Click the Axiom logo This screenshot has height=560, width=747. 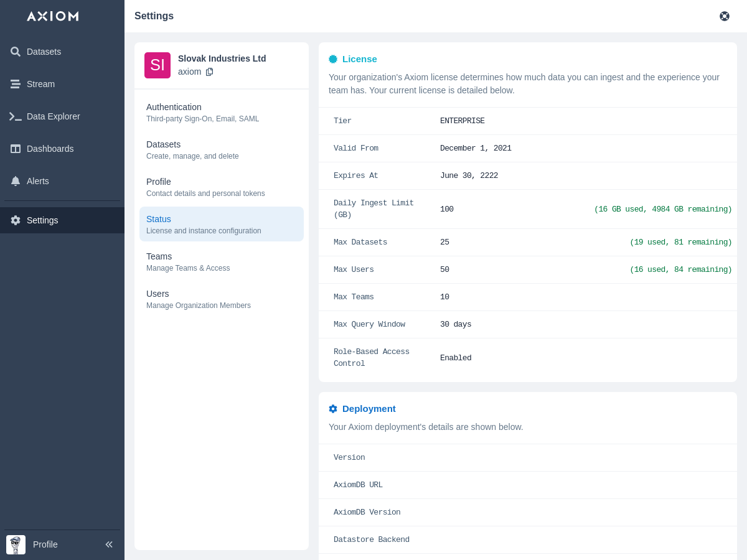52,16
